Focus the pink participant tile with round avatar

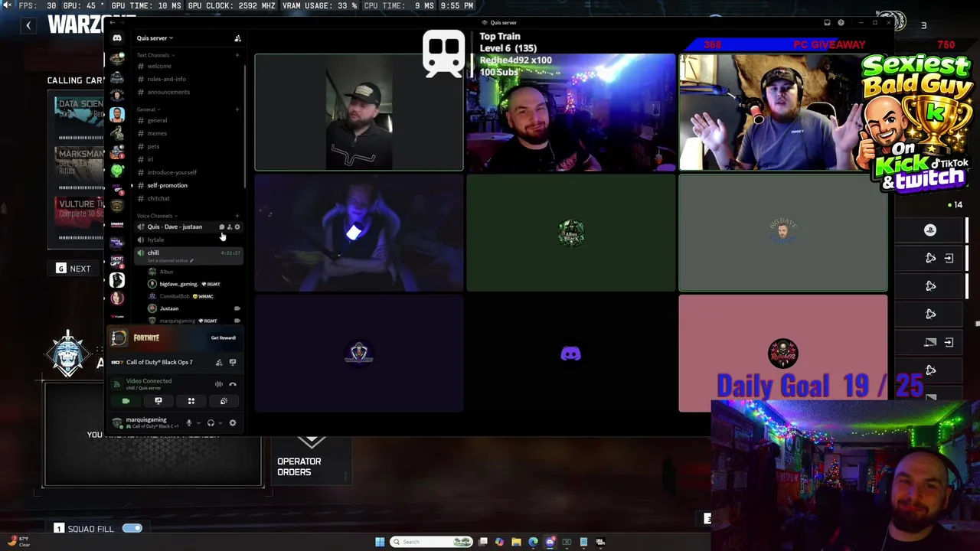coord(783,354)
